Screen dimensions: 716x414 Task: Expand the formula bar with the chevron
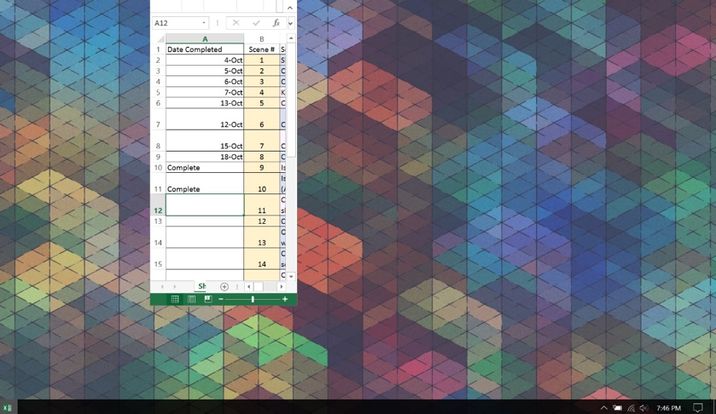click(290, 23)
